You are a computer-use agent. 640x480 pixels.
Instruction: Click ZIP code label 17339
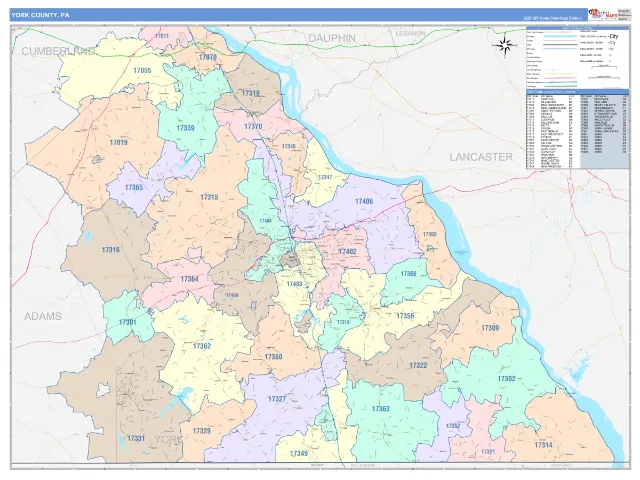coord(185,128)
